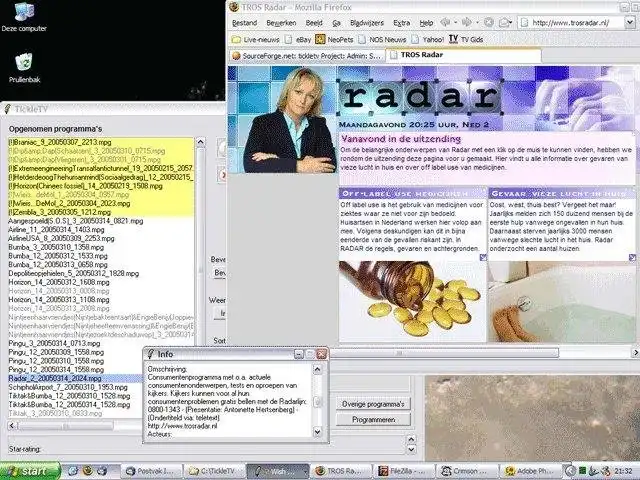Viewport: 640px width, 480px height.
Task: Open the Prullenbak recycle bin icon
Action: point(24,68)
